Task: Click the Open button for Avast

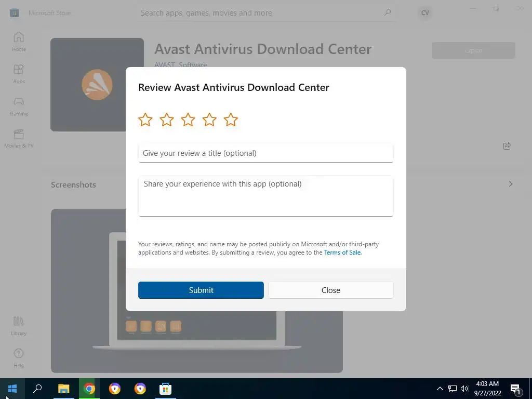Action: [474, 50]
